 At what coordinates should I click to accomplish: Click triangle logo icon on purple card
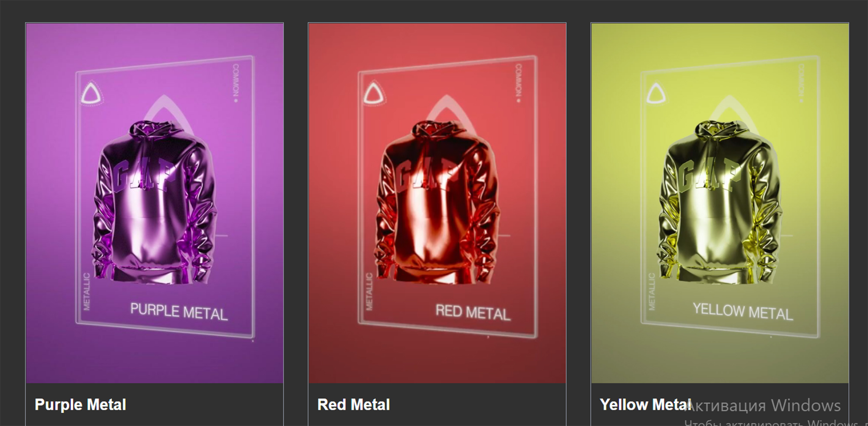pyautogui.click(x=92, y=94)
